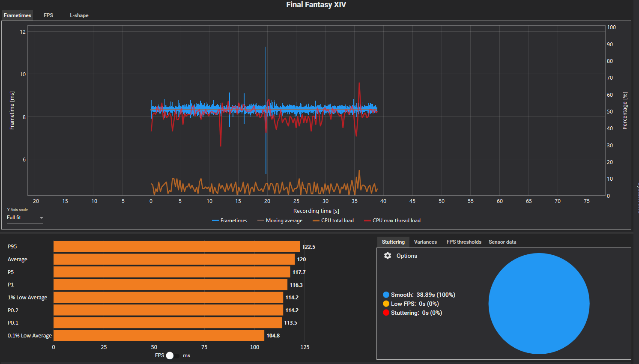
Task: Click the yellow Low FPS legend dot
Action: tap(386, 304)
